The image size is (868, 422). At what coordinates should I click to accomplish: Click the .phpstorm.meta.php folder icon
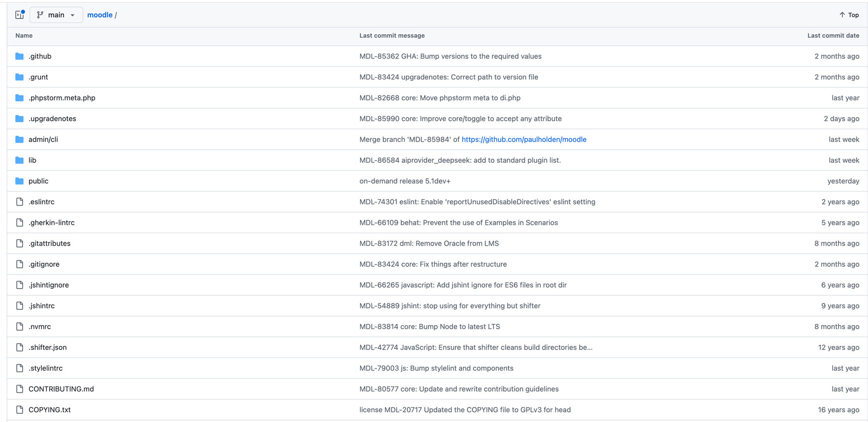[x=19, y=98]
